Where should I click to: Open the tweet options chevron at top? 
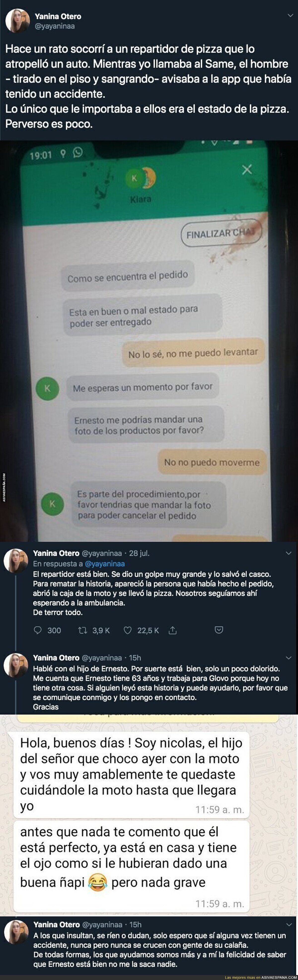pos(290,16)
